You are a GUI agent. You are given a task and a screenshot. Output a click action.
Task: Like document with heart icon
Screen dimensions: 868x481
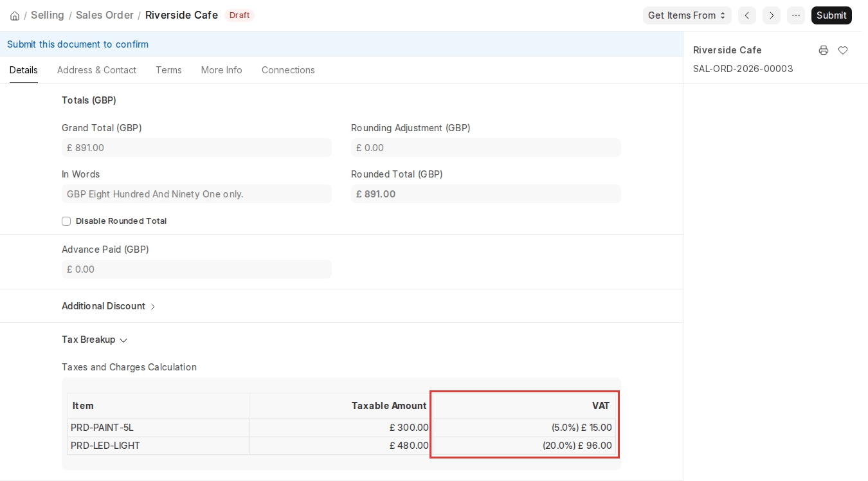coord(843,50)
